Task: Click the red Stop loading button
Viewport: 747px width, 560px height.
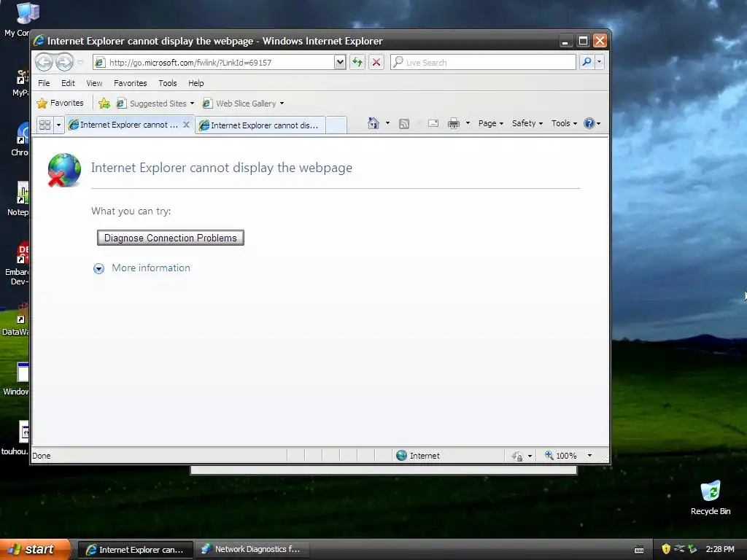Action: click(x=376, y=62)
